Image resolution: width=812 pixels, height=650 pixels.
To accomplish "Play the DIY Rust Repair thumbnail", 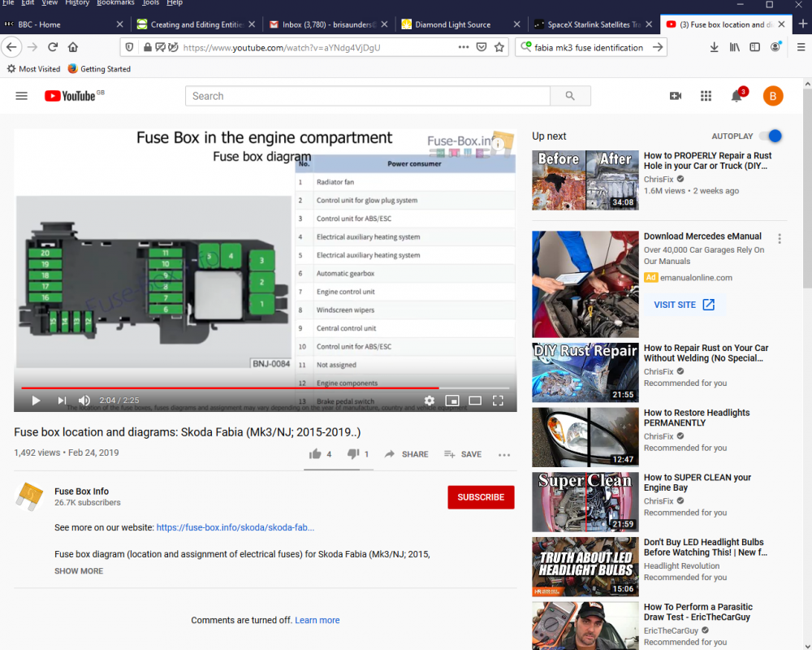I will point(585,372).
